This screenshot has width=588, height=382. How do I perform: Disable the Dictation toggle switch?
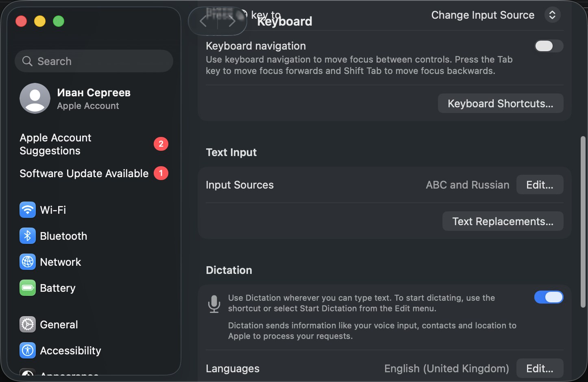tap(549, 297)
